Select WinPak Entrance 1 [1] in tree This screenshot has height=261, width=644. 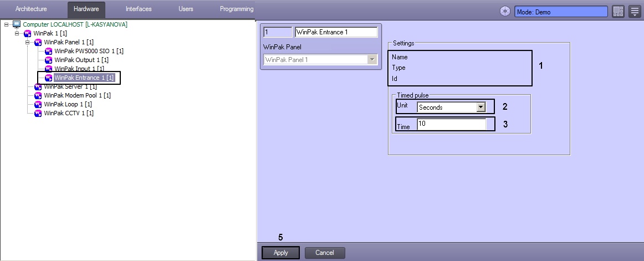pos(84,78)
